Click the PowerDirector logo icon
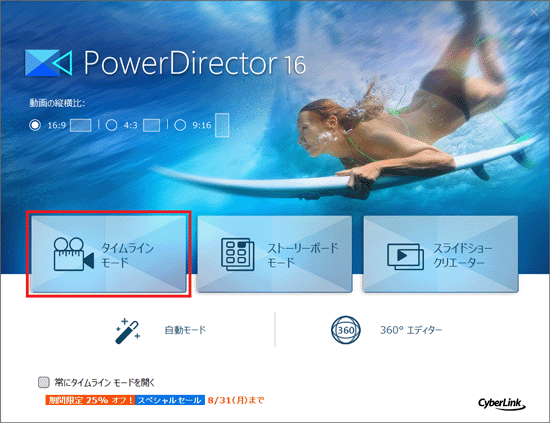 (x=48, y=63)
